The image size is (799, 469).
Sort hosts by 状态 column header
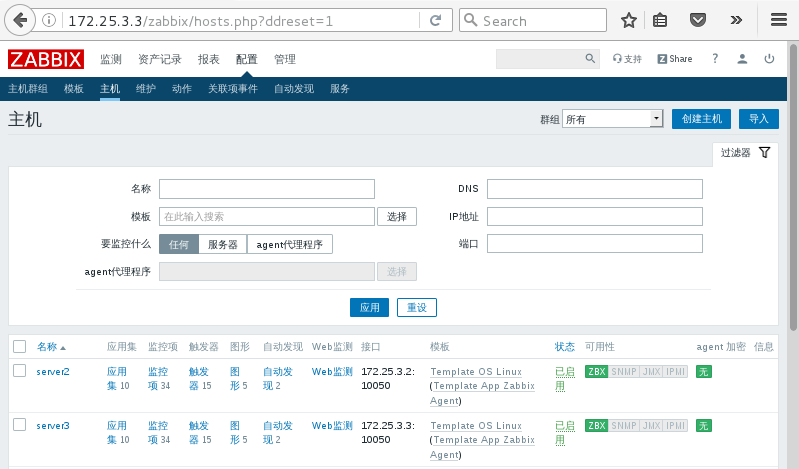pos(565,347)
